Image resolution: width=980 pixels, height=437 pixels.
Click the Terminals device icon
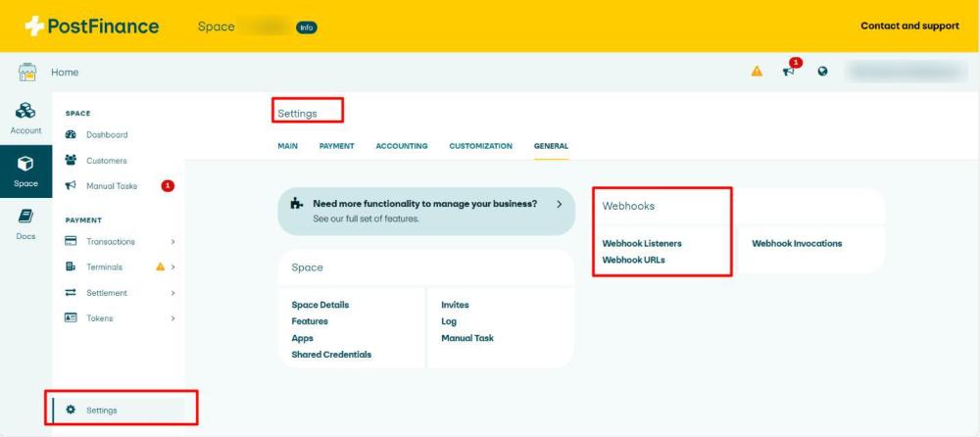pyautogui.click(x=71, y=267)
